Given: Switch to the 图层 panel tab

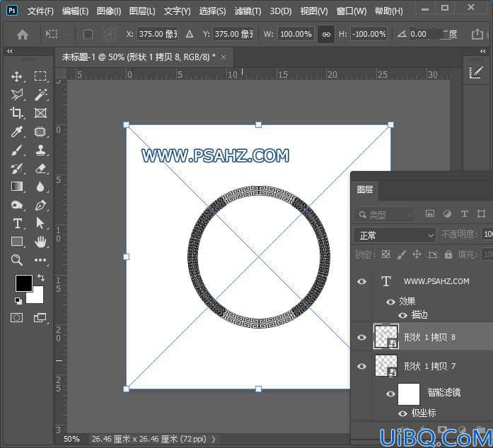Looking at the screenshot, I should point(365,189).
